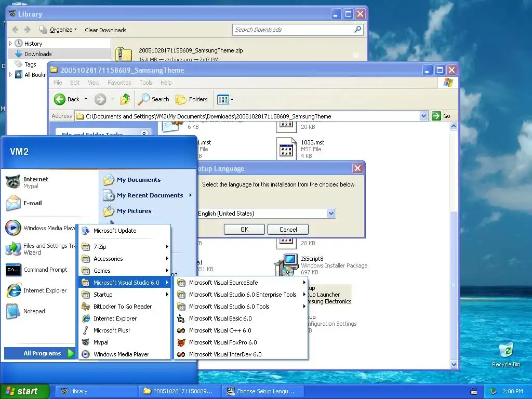
Task: Open the Tools menu in Explorer
Action: tap(146, 83)
